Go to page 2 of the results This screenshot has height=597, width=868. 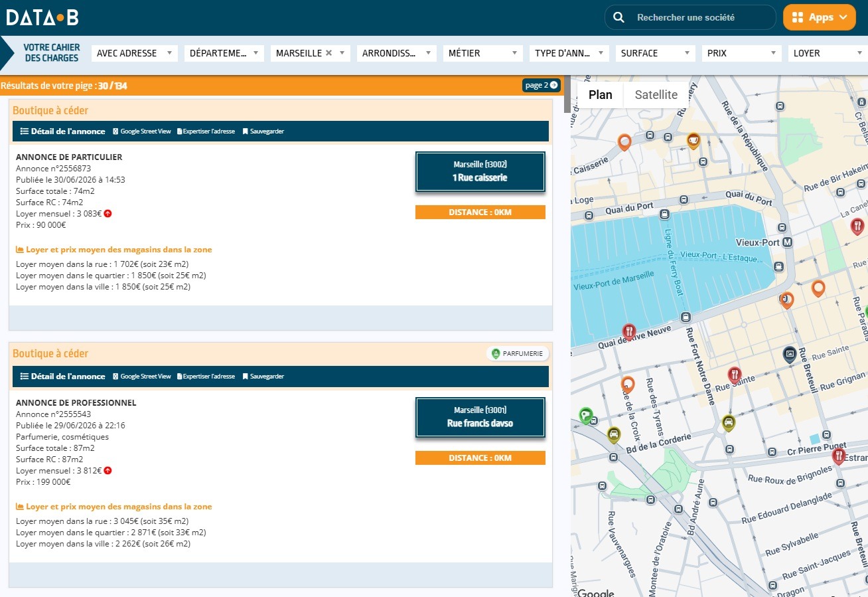542,85
